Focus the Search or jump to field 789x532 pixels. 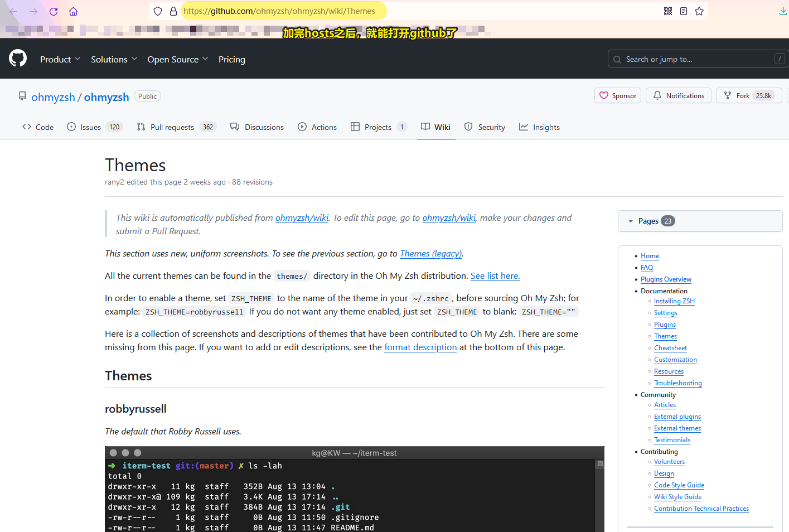click(x=698, y=59)
